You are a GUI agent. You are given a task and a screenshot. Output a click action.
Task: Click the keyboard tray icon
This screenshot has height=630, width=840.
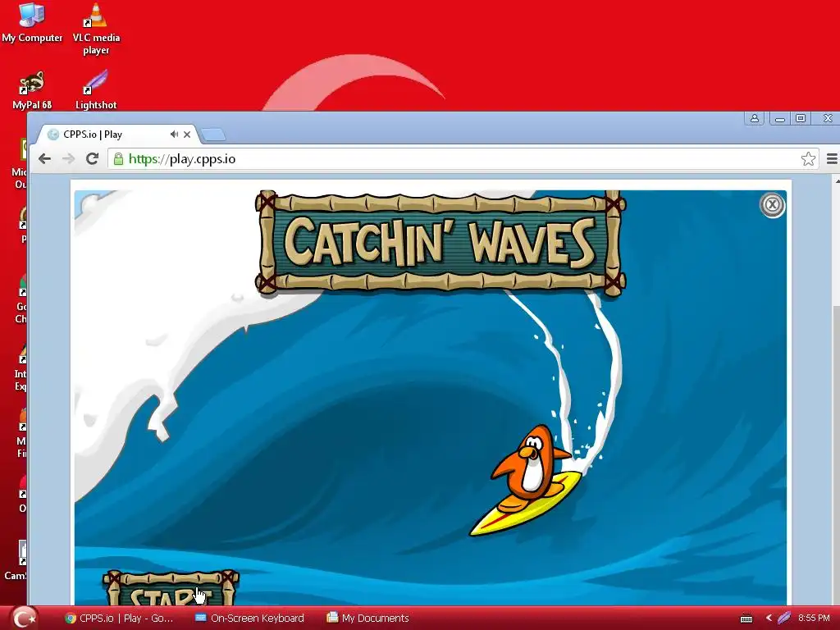tap(746, 619)
